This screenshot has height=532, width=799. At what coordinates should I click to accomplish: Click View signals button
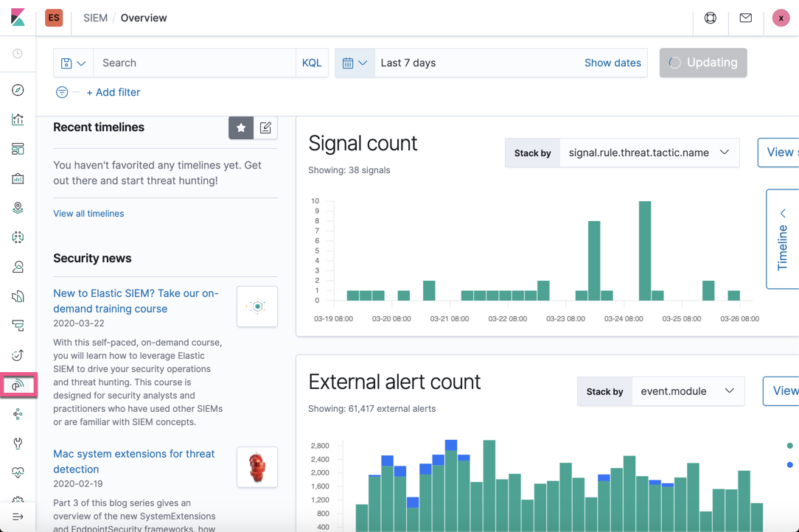778,153
